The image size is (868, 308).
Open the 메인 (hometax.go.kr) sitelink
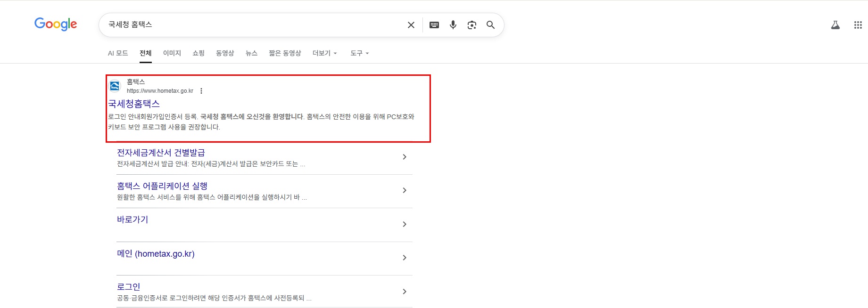pos(156,254)
